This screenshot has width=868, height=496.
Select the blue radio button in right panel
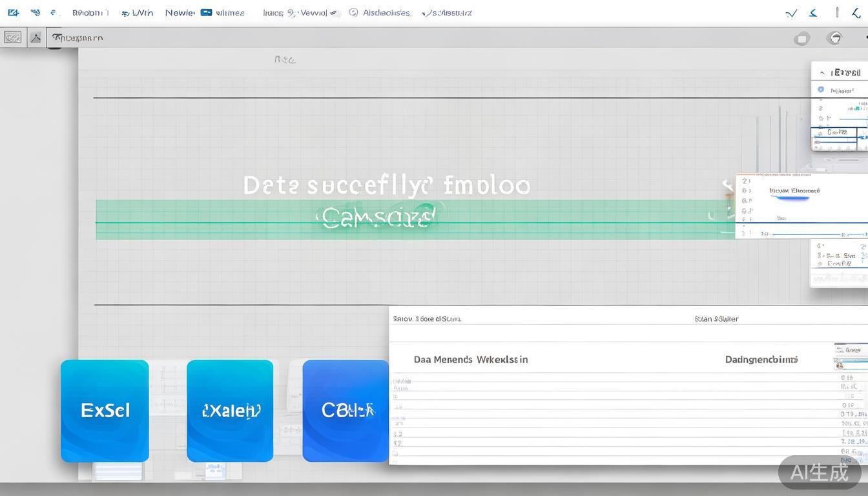pyautogui.click(x=821, y=90)
